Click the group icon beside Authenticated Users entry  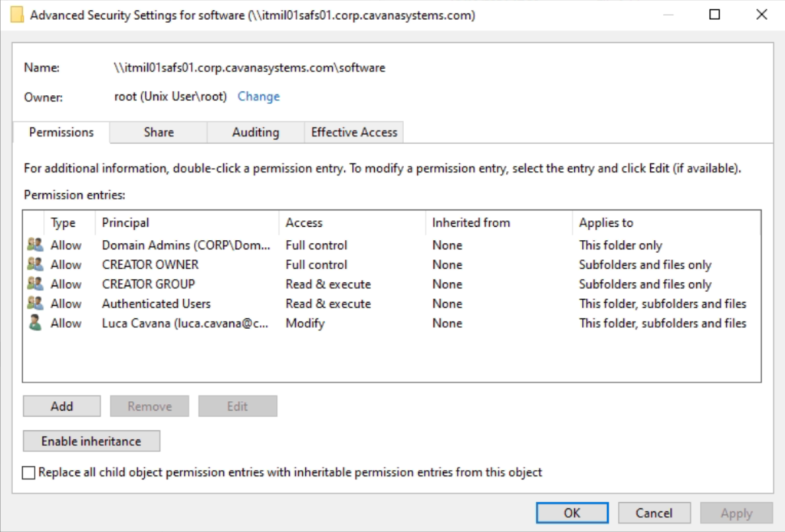click(35, 304)
